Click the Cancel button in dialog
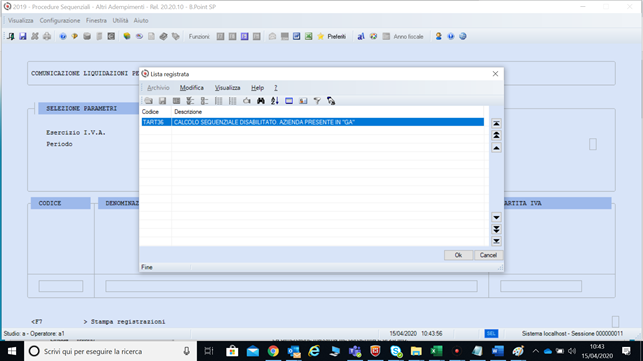 (x=488, y=255)
